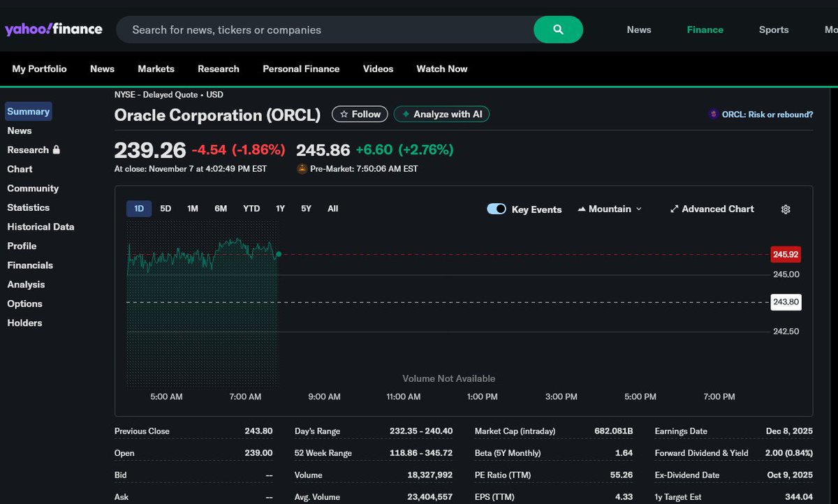The width and height of the screenshot is (838, 504).
Task: Open Financials in the sidebar
Action: click(30, 265)
